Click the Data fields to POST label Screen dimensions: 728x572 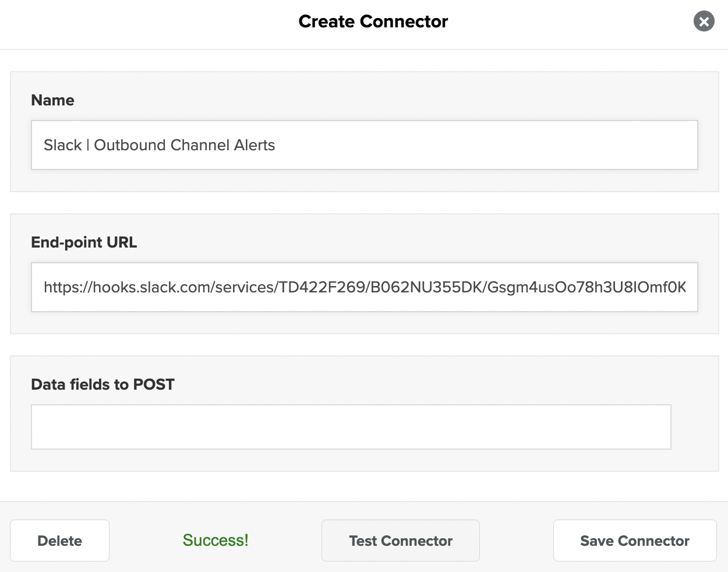pyautogui.click(x=103, y=384)
